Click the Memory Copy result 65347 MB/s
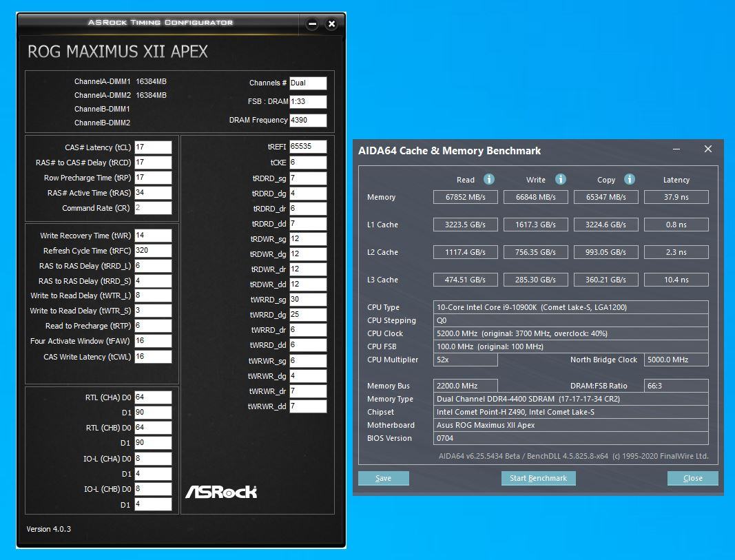Image resolution: width=735 pixels, height=560 pixels. click(x=606, y=197)
